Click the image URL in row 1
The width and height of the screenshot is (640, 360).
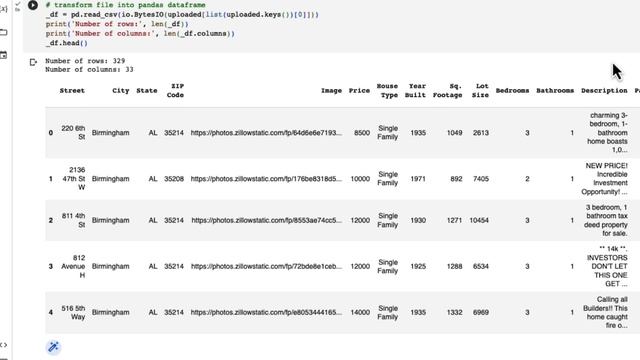266,179
